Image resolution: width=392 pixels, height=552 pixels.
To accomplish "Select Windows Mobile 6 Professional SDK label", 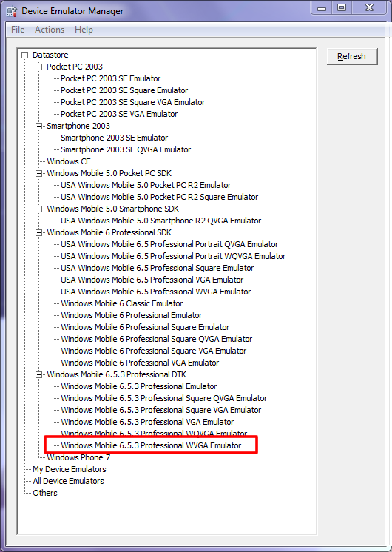I will click(x=109, y=232).
